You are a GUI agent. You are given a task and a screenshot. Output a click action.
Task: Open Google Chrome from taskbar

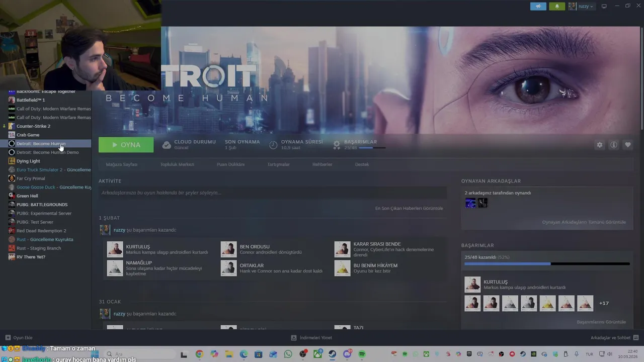coord(199,354)
